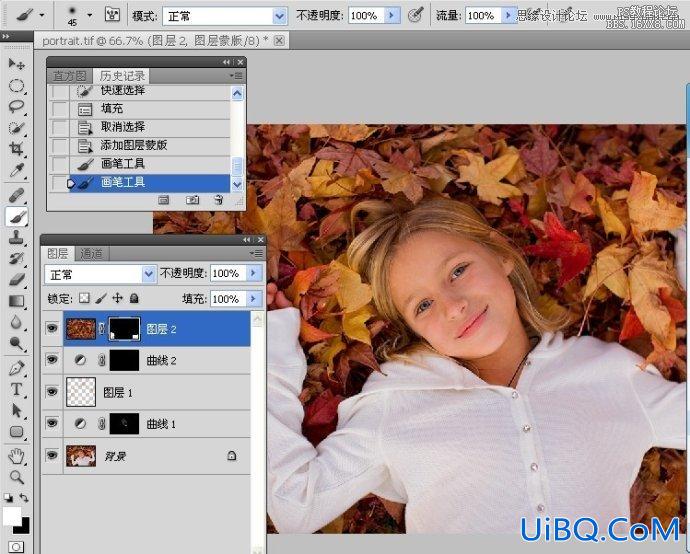Open tool preset picker arrow
Image resolution: width=690 pixels, height=554 pixels.
pyautogui.click(x=42, y=15)
